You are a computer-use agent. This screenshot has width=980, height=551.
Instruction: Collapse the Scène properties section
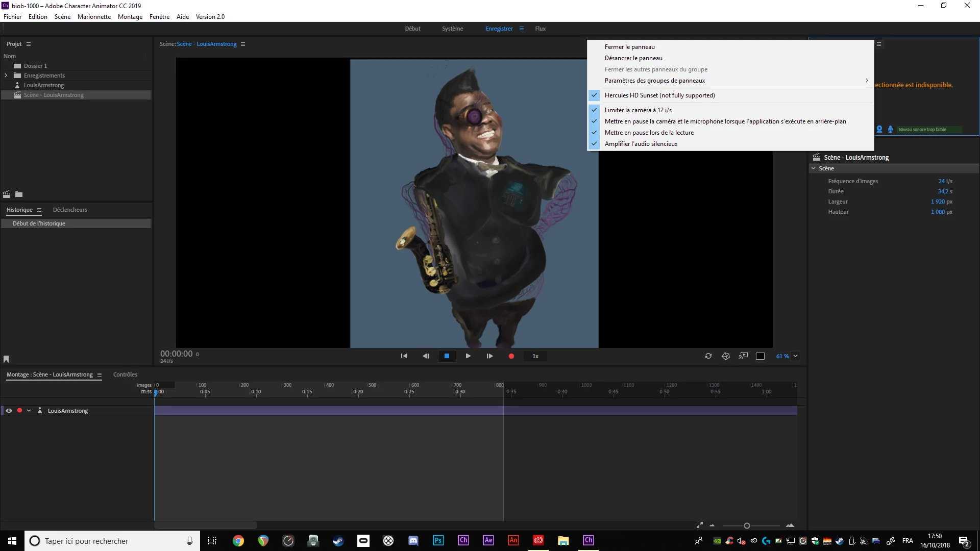click(x=814, y=168)
